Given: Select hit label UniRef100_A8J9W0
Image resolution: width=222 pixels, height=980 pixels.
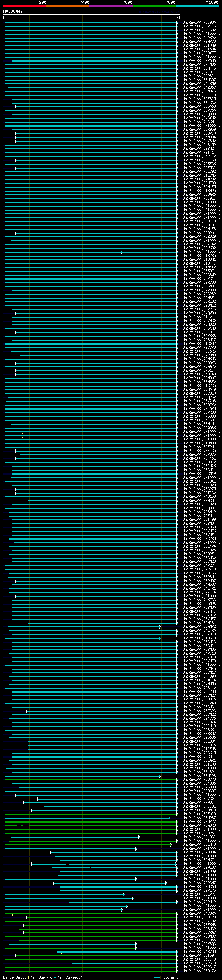Looking at the screenshot, I should pyautogui.click(x=199, y=23).
